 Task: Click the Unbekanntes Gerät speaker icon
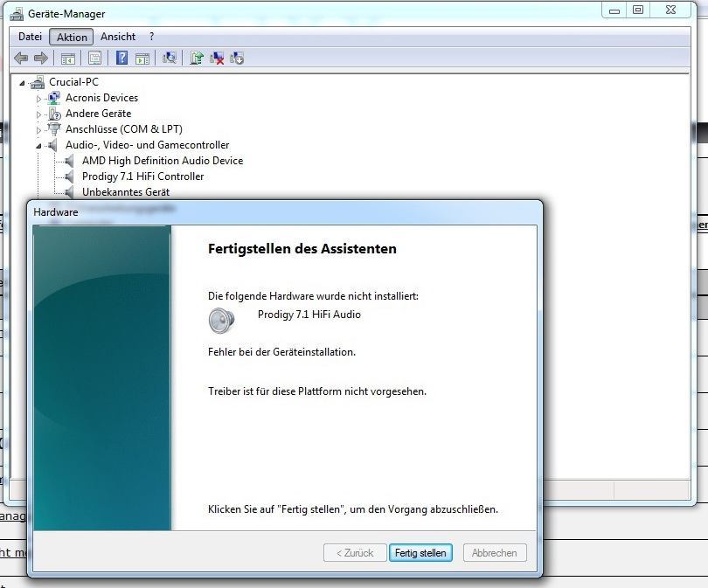click(x=70, y=192)
